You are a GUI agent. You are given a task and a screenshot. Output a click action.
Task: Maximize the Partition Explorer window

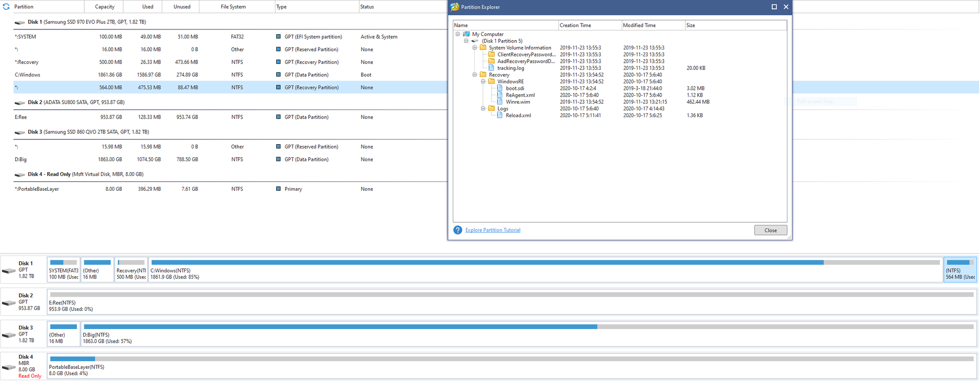(x=774, y=7)
